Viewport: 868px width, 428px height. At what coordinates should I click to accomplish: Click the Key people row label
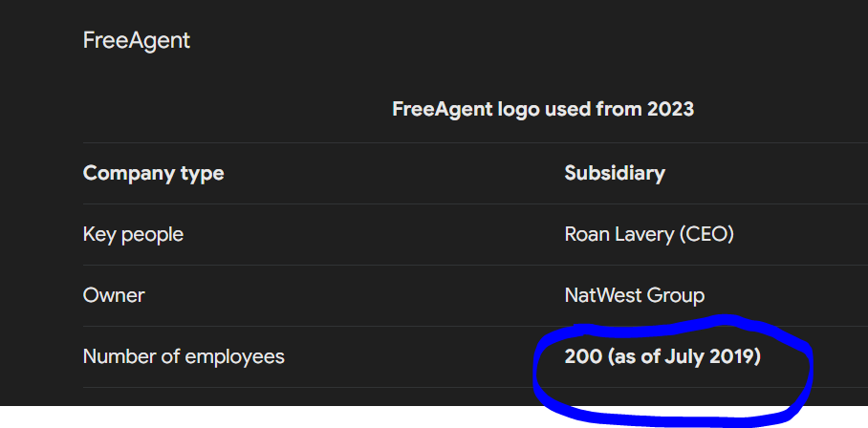click(133, 234)
